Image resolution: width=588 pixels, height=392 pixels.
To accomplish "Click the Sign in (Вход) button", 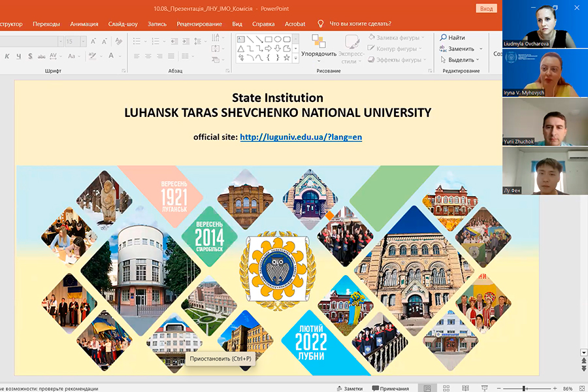I will pos(486,8).
